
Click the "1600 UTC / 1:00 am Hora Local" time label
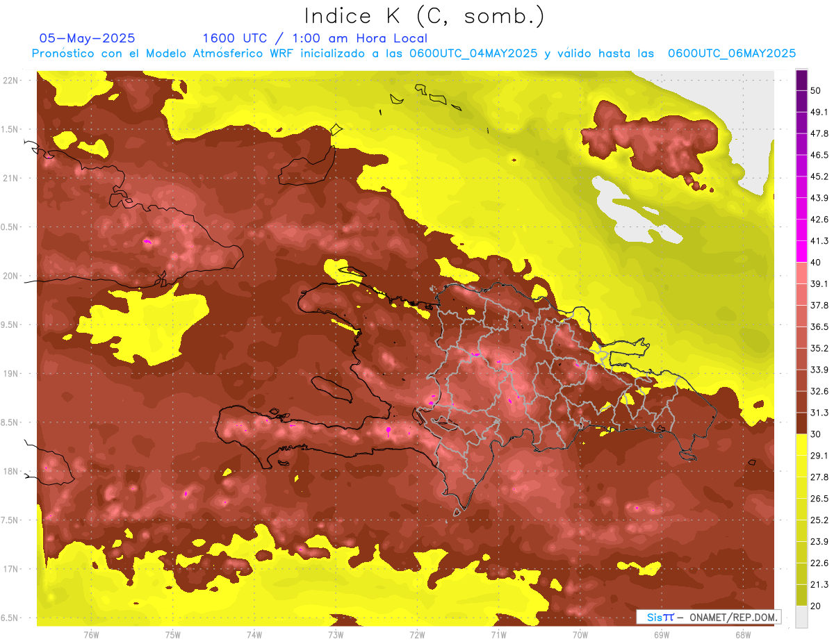(x=315, y=38)
